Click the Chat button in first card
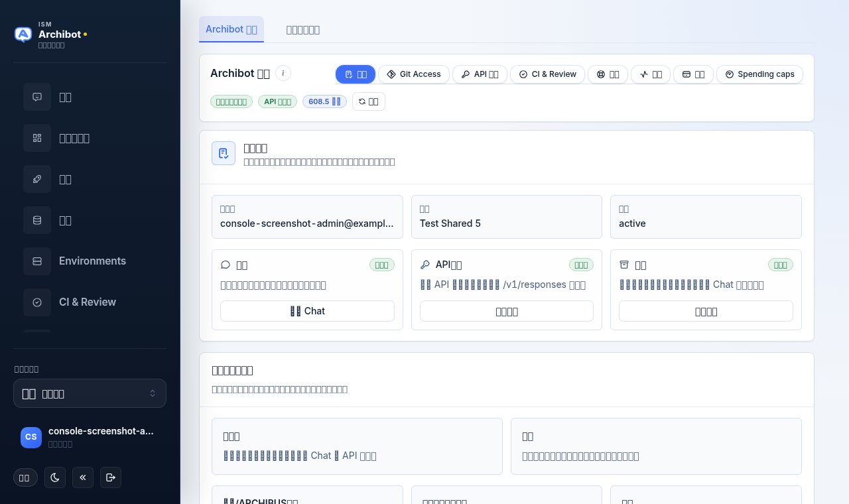This screenshot has width=849, height=504. (x=307, y=311)
